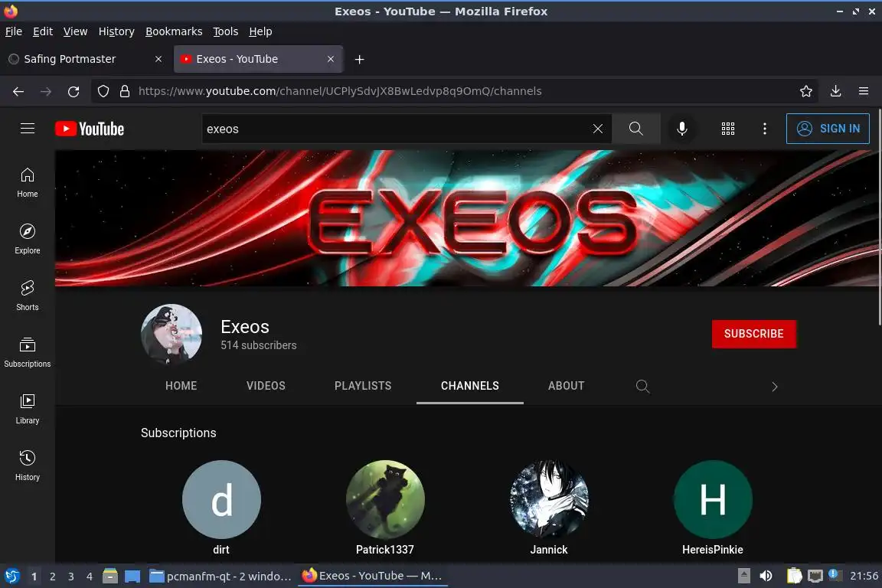Switch to channel PLAYLISTS tab

point(363,386)
